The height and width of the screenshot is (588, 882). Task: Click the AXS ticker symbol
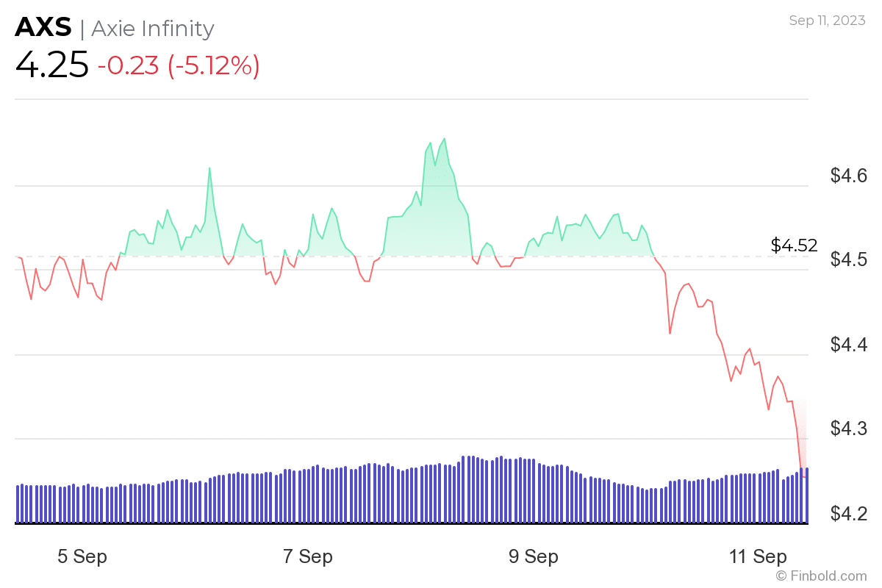(x=43, y=28)
